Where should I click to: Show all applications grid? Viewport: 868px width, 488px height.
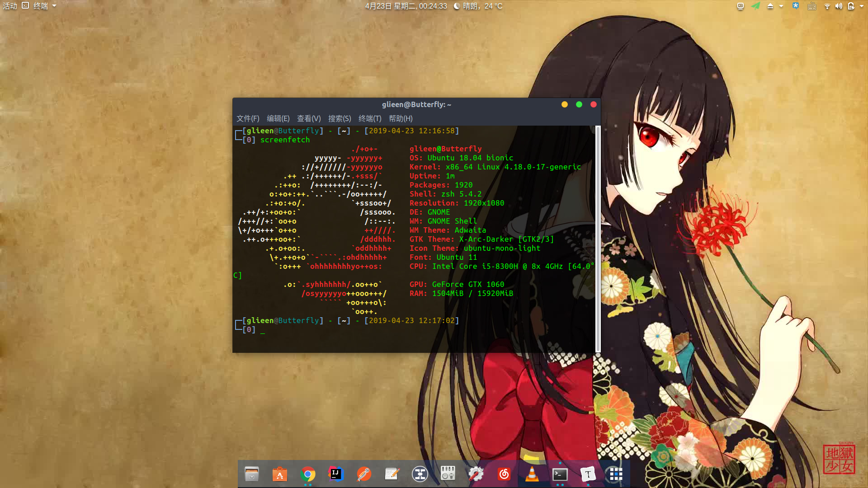click(616, 474)
